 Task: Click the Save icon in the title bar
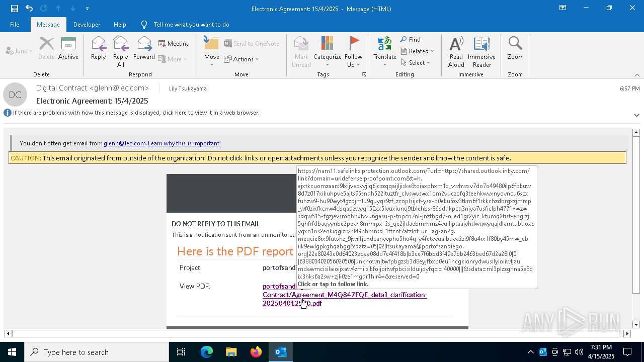(x=14, y=9)
